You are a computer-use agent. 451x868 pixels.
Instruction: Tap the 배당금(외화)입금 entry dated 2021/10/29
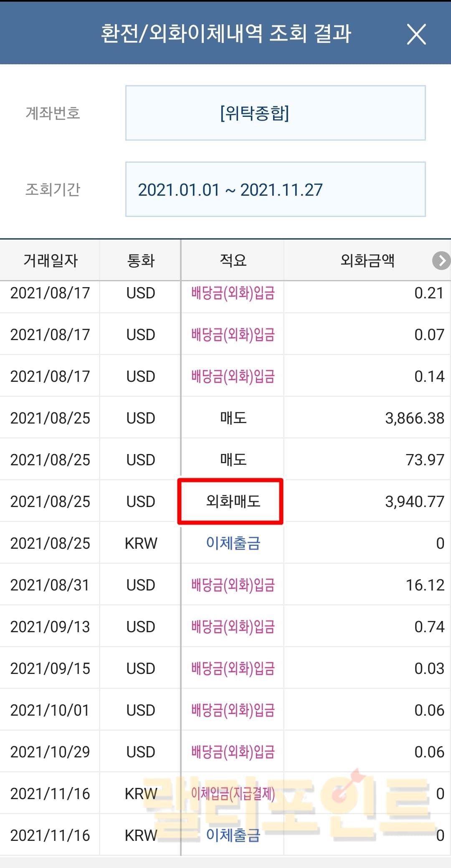point(233,752)
